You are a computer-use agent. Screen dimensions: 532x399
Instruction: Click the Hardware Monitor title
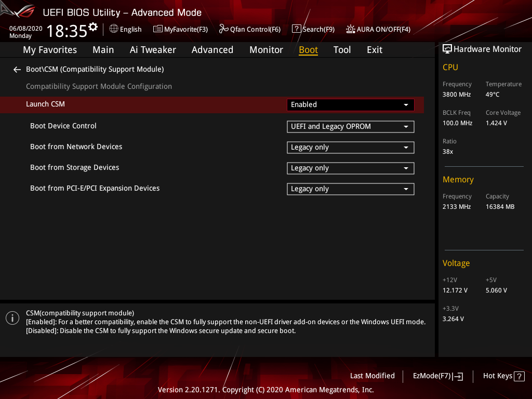pyautogui.click(x=487, y=49)
